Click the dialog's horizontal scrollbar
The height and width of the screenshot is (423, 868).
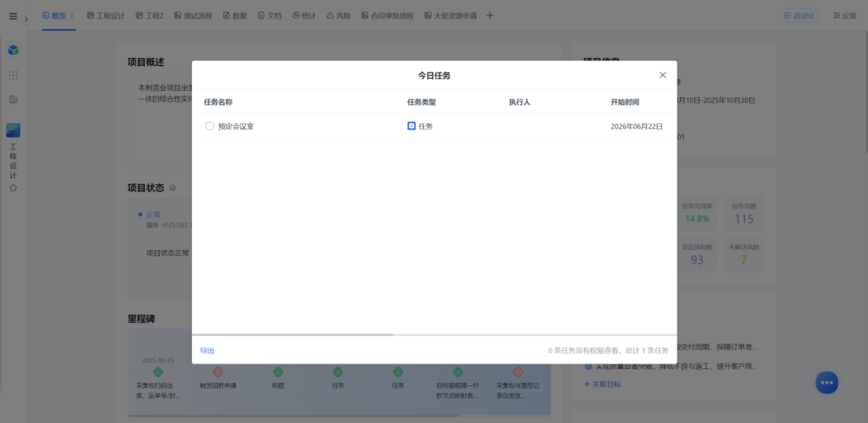[293, 335]
